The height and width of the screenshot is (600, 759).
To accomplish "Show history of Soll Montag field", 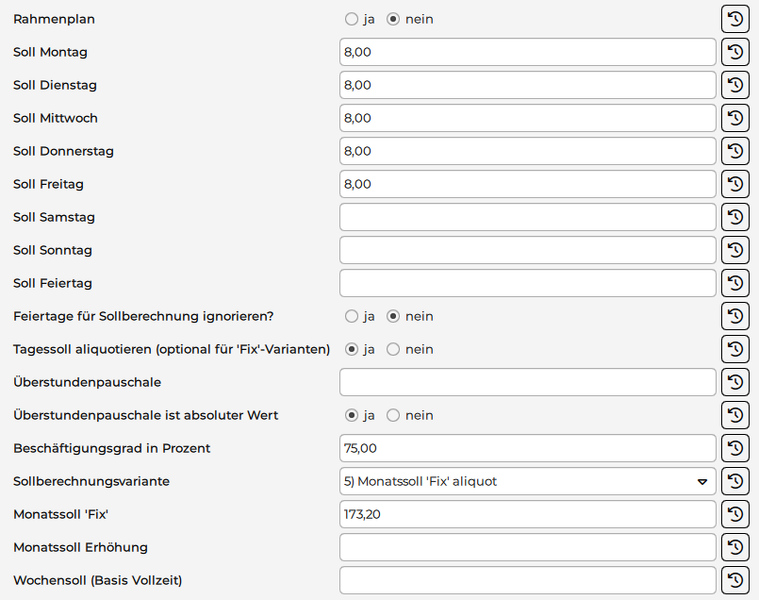I will (735, 52).
